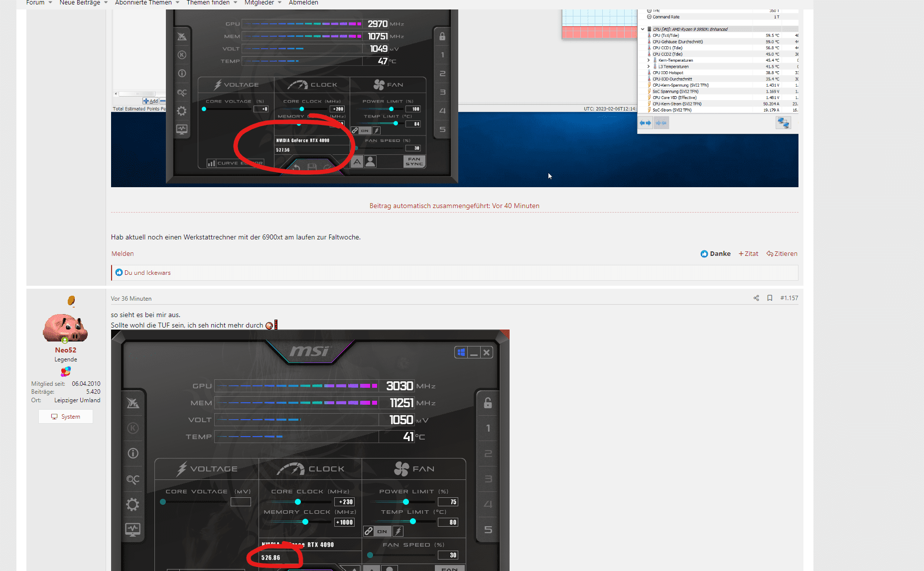The width and height of the screenshot is (924, 571).
Task: Click the emoji badge under Neo52's Legende title
Action: click(x=66, y=371)
